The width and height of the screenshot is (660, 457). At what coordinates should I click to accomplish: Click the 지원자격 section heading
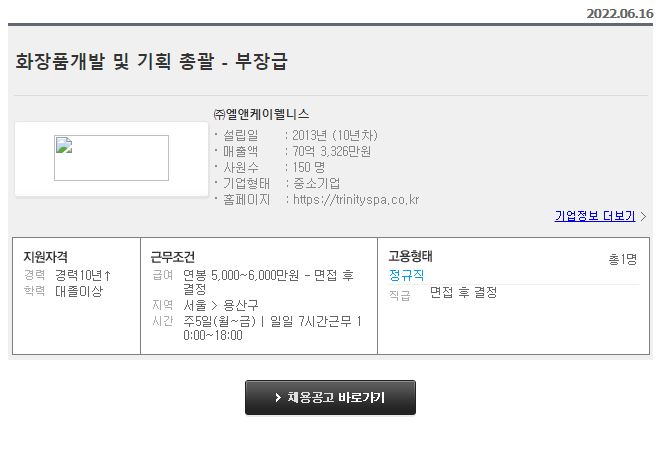(x=45, y=256)
